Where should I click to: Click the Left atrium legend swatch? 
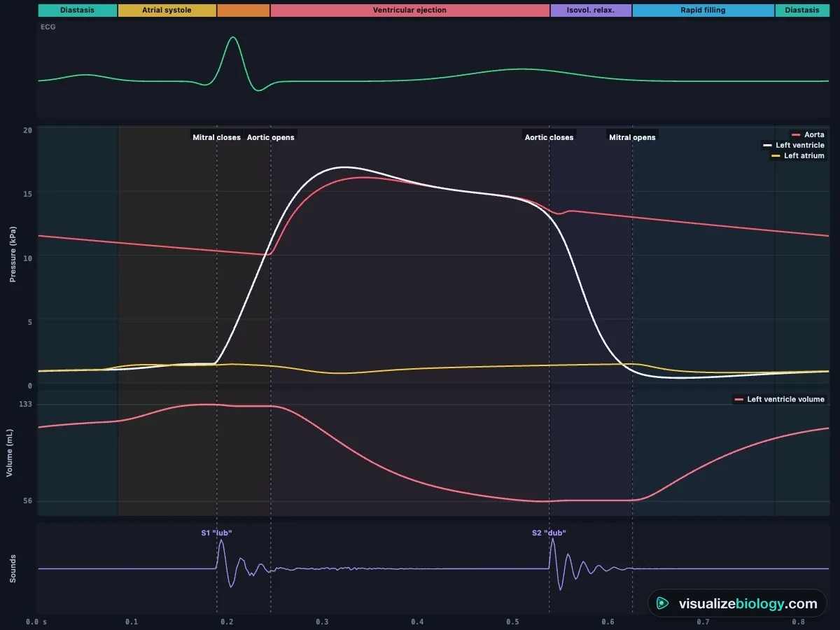coord(775,155)
